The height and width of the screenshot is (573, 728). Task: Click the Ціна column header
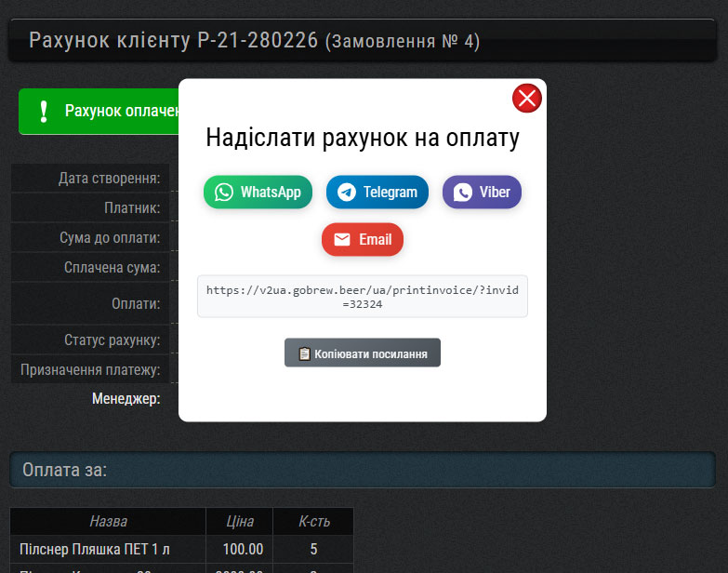(x=239, y=521)
